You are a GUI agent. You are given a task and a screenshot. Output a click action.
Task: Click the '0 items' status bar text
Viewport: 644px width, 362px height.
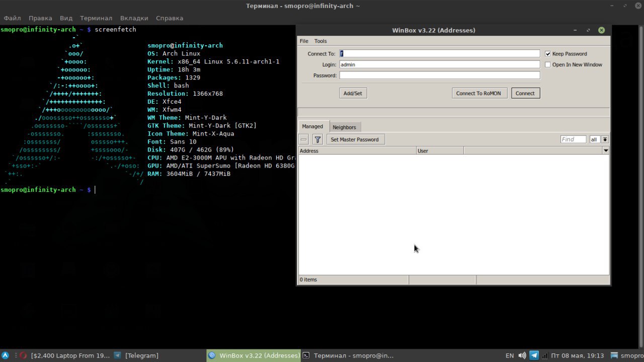point(308,279)
